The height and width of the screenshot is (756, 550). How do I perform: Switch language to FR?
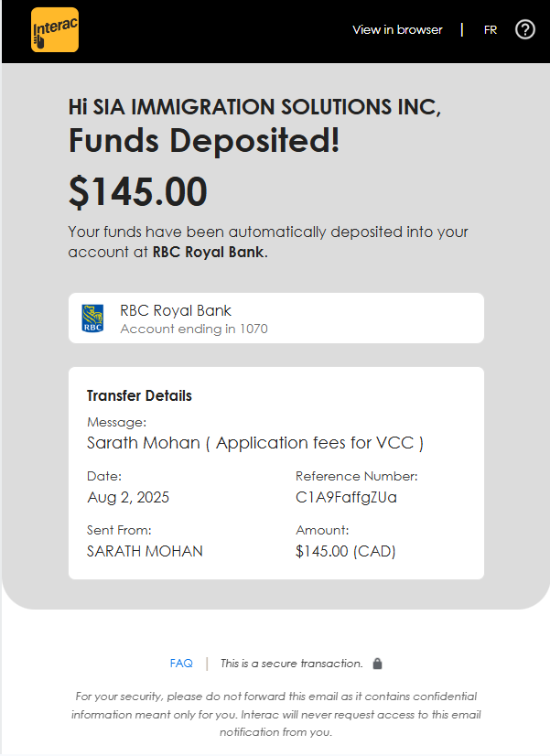tap(491, 29)
